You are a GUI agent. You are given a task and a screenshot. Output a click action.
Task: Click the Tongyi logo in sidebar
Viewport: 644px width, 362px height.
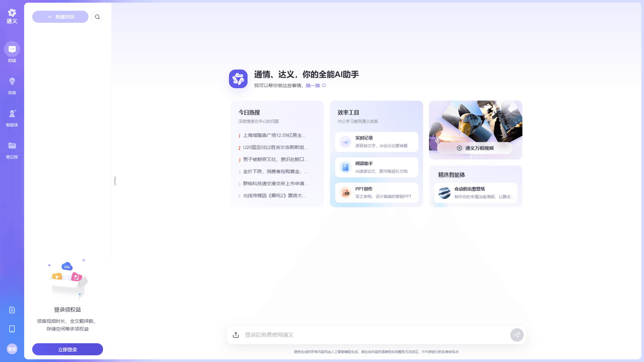point(12,16)
